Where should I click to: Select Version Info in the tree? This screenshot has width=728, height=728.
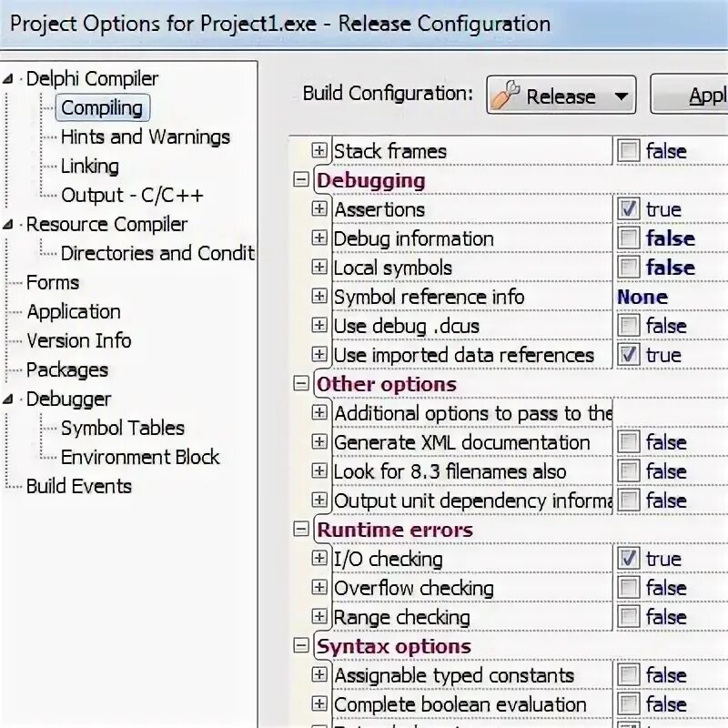coord(78,341)
